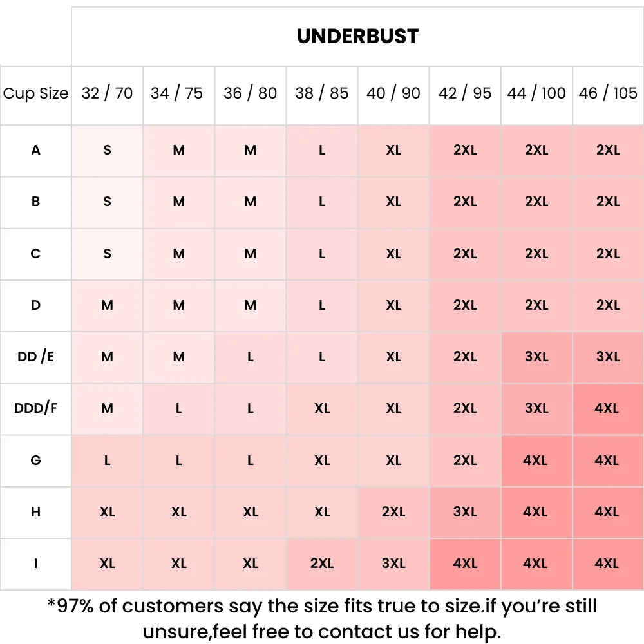This screenshot has height=644, width=644.
Task: Select the H cup size row label
Action: point(35,512)
